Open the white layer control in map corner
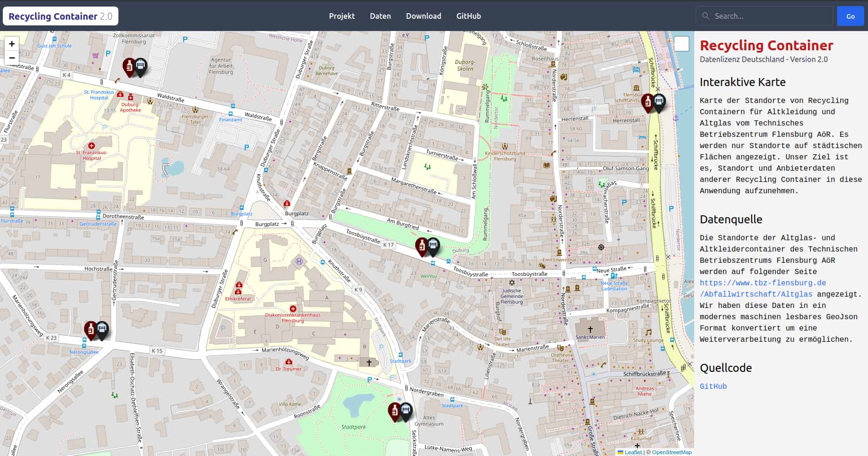868x456 pixels. click(x=681, y=44)
